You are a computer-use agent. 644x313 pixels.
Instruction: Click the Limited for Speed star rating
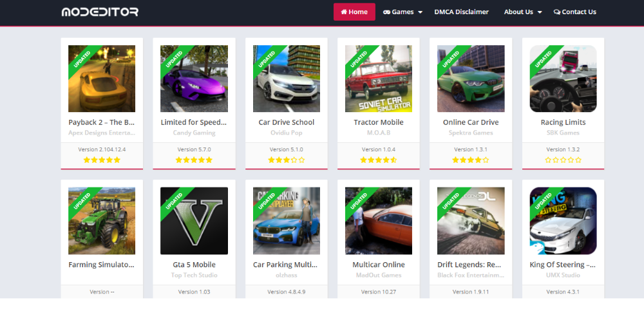click(x=194, y=160)
